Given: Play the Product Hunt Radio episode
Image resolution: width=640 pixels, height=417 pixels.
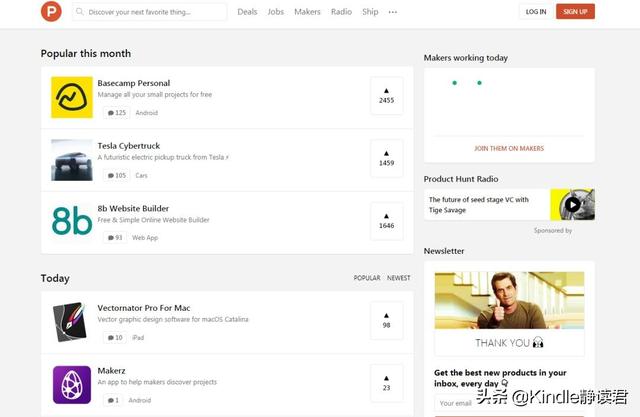Looking at the screenshot, I should pos(572,204).
